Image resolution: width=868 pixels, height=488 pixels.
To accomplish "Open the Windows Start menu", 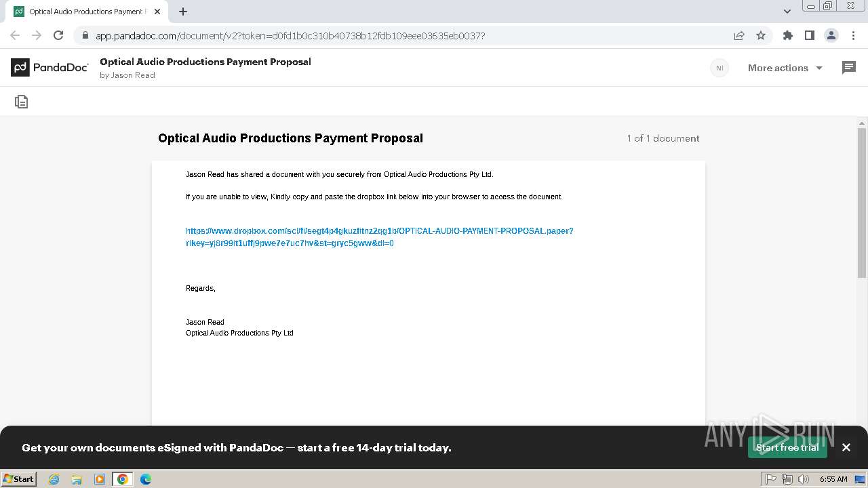I will 19,479.
